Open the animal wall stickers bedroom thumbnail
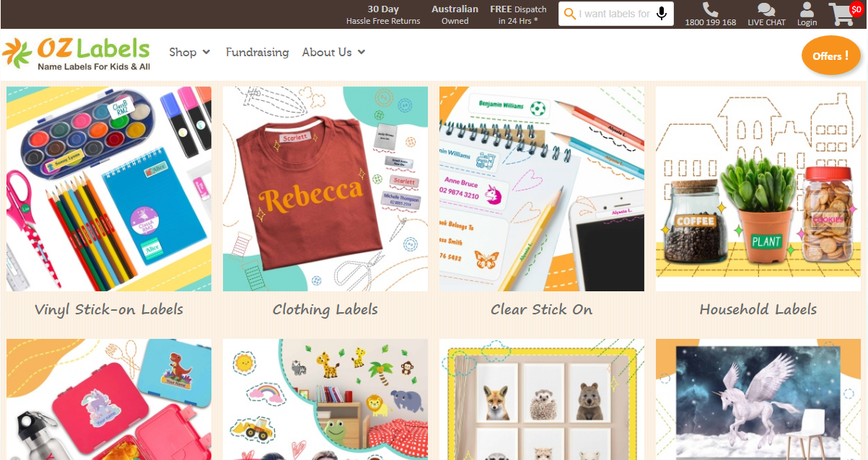This screenshot has width=868, height=460. (325, 399)
